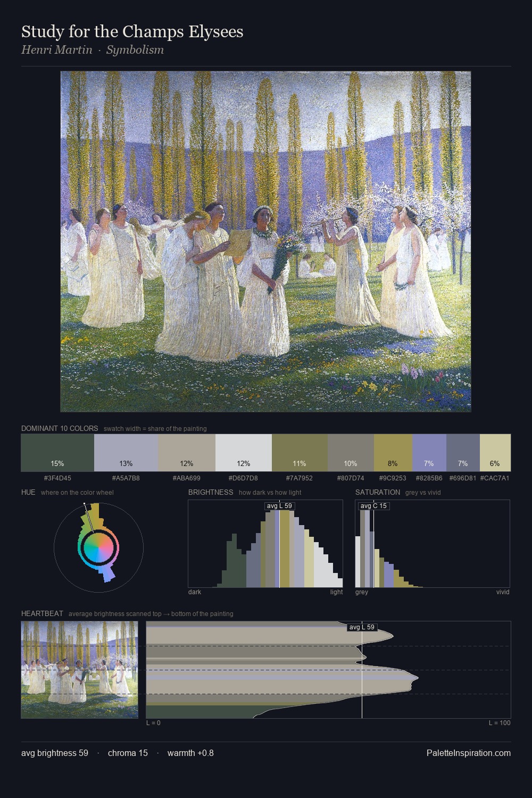Click the title 'Study for the Champs Elysees'

(132, 31)
